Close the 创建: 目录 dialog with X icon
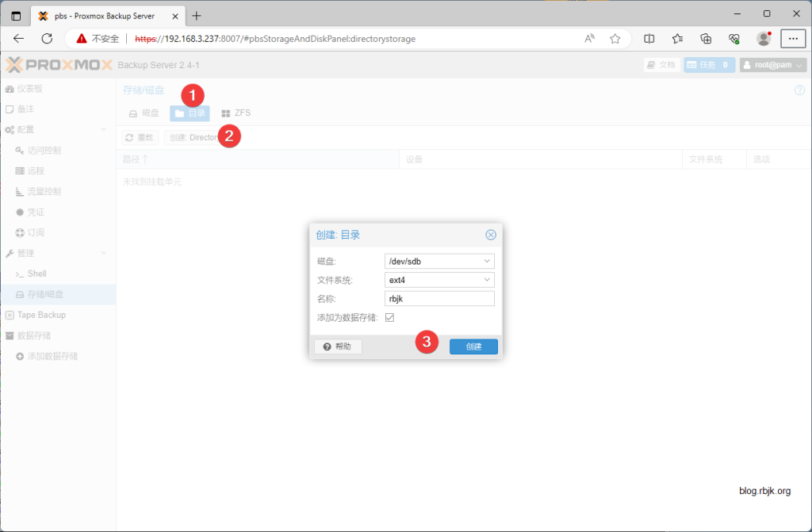The image size is (812, 532). pyautogui.click(x=491, y=235)
